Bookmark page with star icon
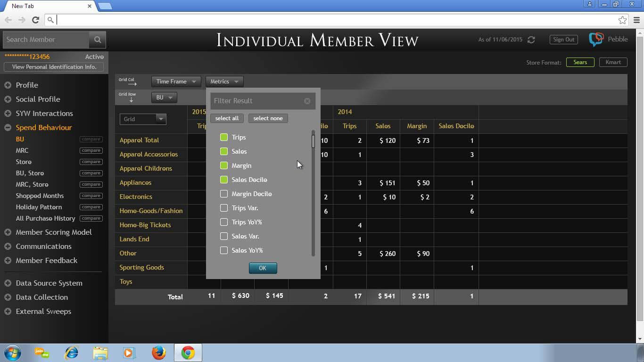This screenshot has width=644, height=362. 622,20
